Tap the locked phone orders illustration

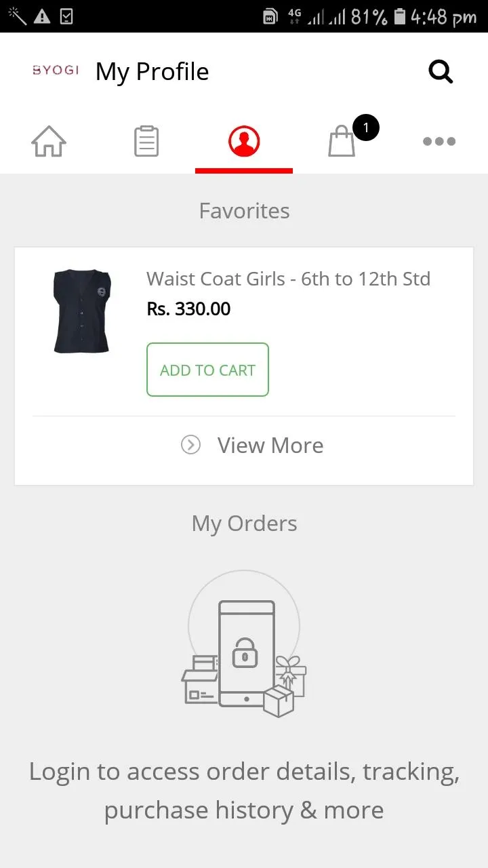tap(244, 650)
